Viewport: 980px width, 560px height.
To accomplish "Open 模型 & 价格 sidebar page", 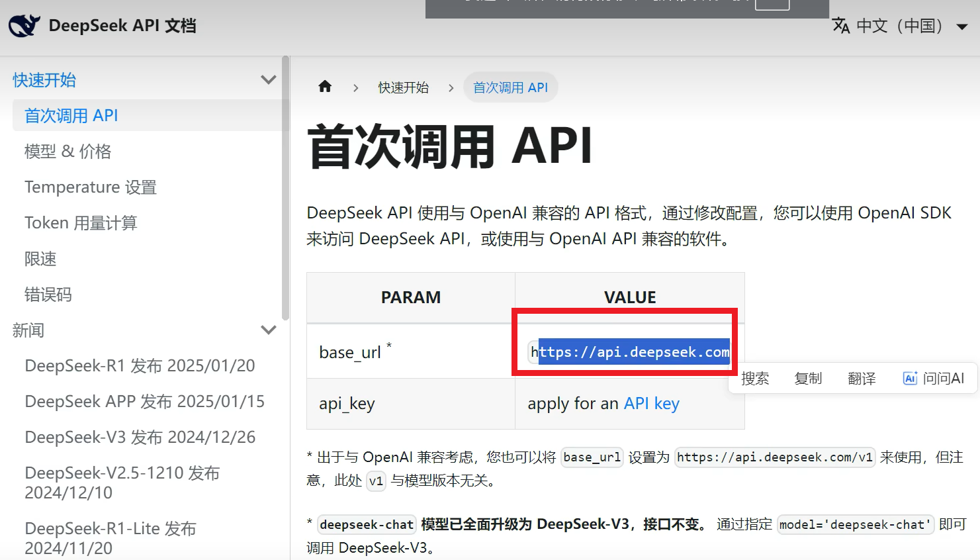I will coord(67,152).
